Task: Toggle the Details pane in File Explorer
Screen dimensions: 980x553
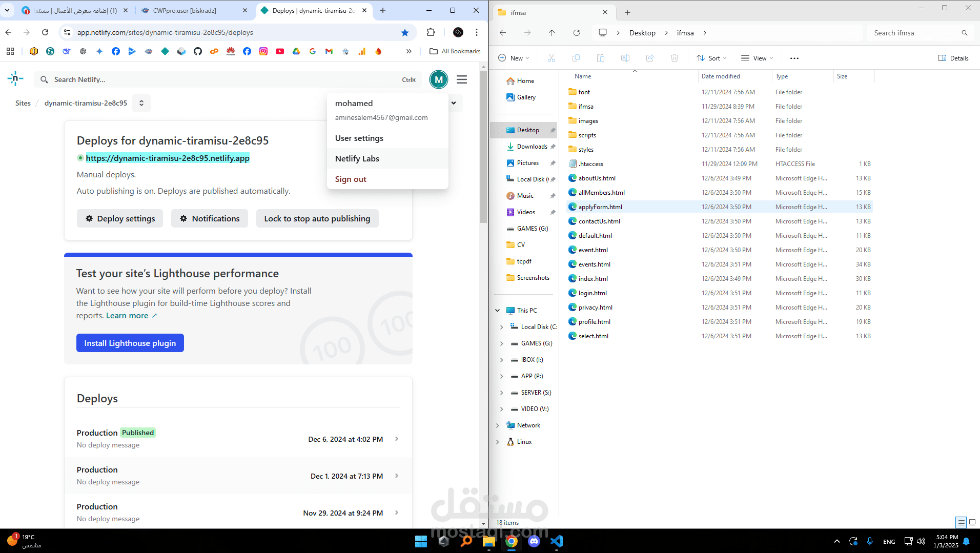Action: coord(953,58)
